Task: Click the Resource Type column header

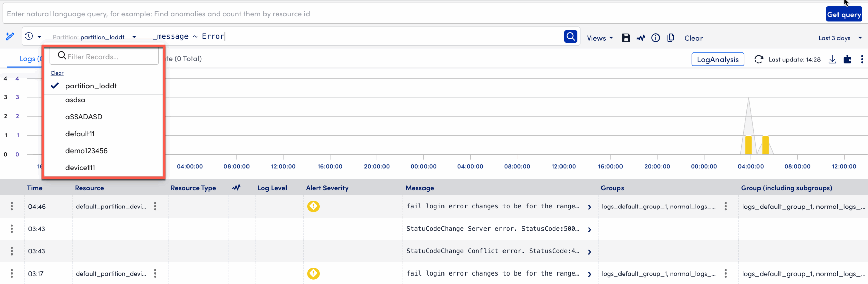Action: tap(193, 188)
